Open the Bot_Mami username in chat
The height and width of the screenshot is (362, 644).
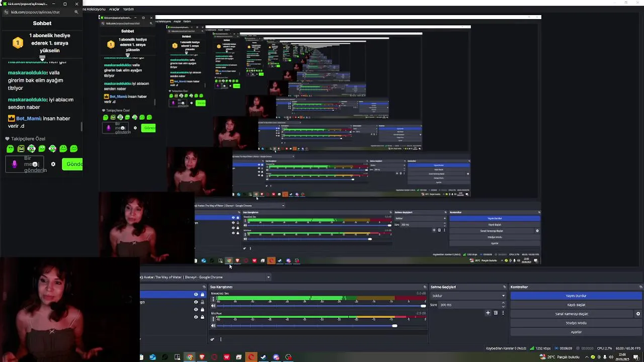click(28, 118)
